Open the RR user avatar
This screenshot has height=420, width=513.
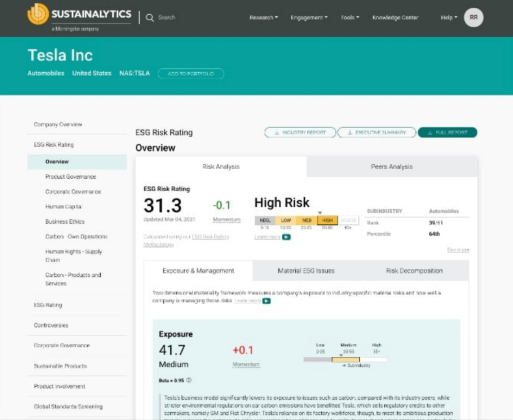pyautogui.click(x=473, y=18)
